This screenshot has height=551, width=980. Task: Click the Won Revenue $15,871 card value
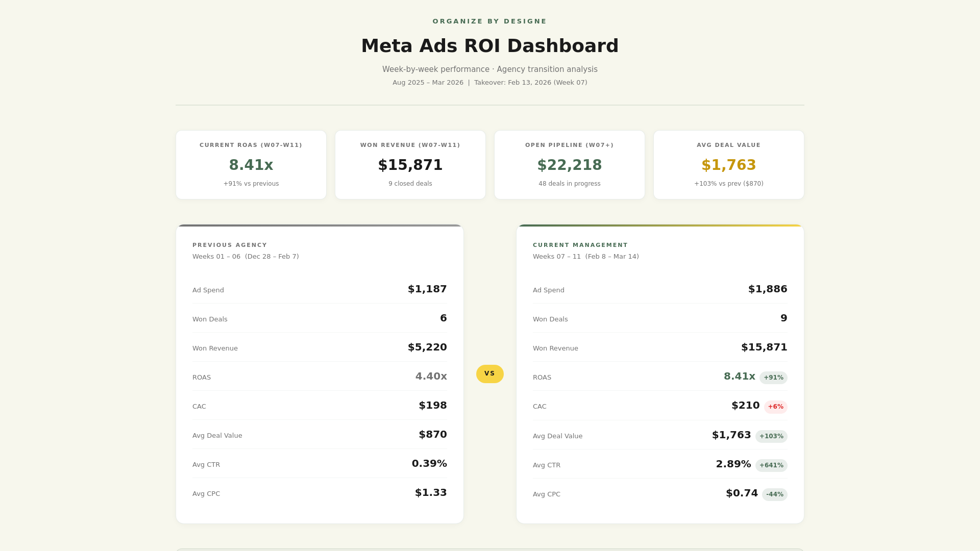[x=410, y=165]
